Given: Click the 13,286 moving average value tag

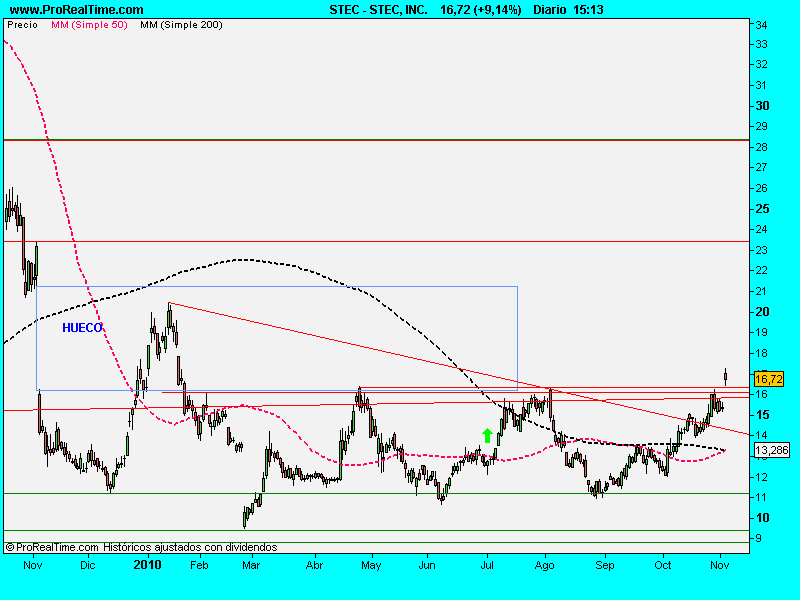Looking at the screenshot, I should click(771, 450).
